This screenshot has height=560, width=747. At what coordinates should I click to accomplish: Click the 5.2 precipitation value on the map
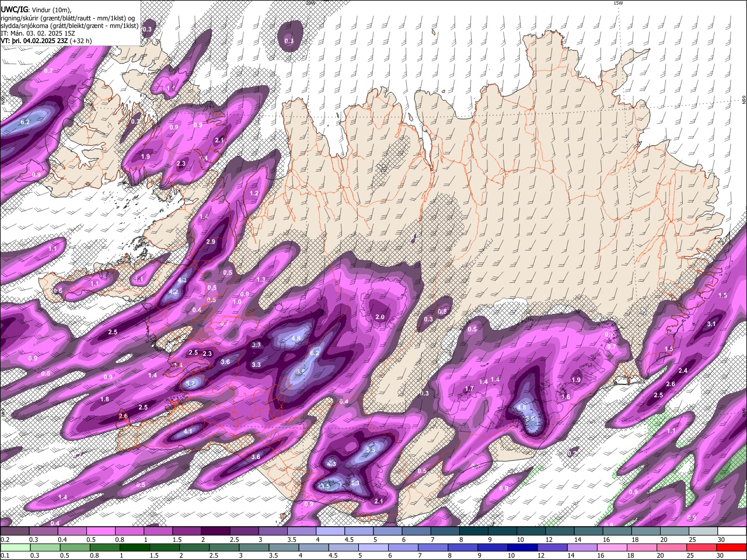click(190, 383)
